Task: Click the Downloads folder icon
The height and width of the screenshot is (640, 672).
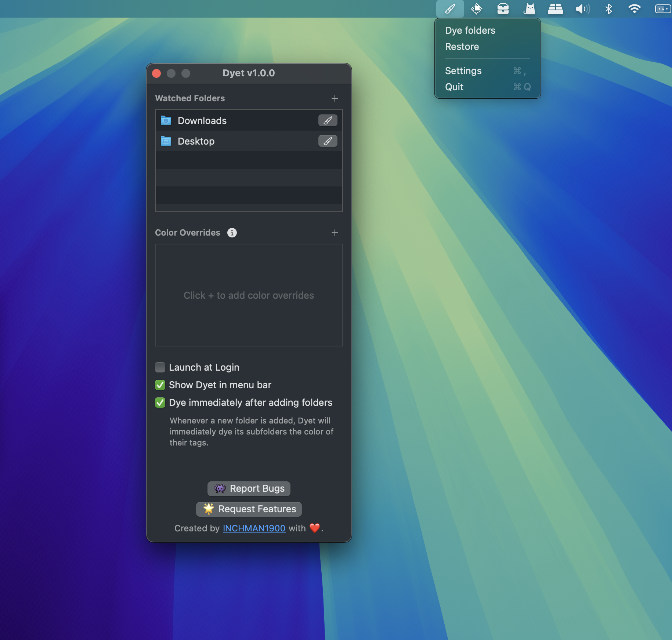Action: click(x=166, y=120)
